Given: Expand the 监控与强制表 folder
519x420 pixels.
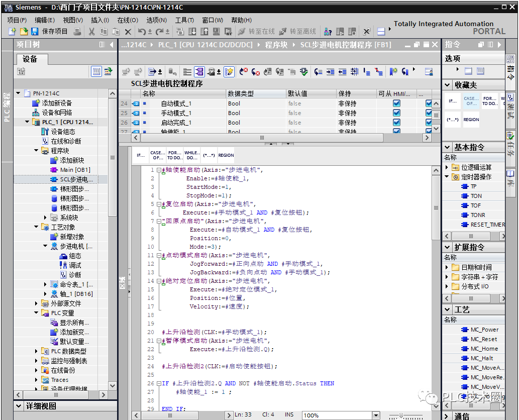Looking at the screenshot, I should point(36,360).
